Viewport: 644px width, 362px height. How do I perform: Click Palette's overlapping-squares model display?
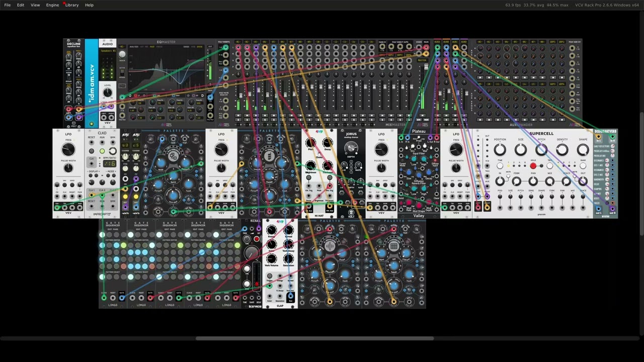(173, 156)
